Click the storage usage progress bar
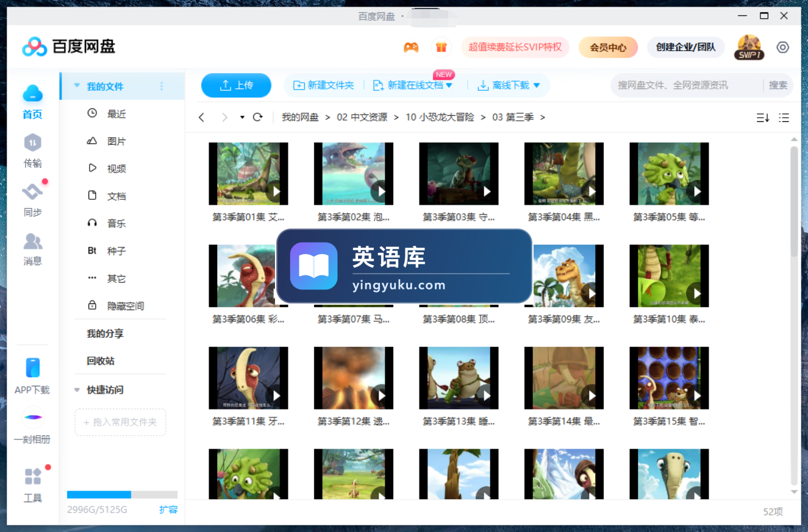Screen dimensions: 808x532 122,495
